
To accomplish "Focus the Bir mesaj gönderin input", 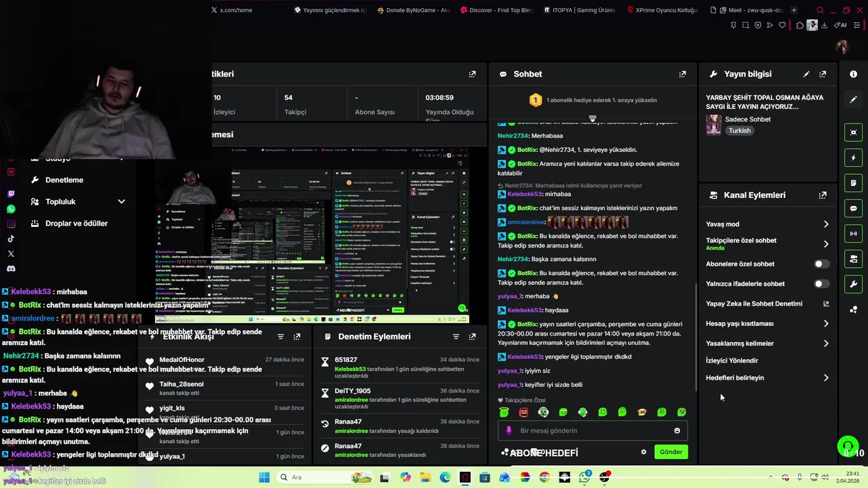I will click(x=592, y=430).
